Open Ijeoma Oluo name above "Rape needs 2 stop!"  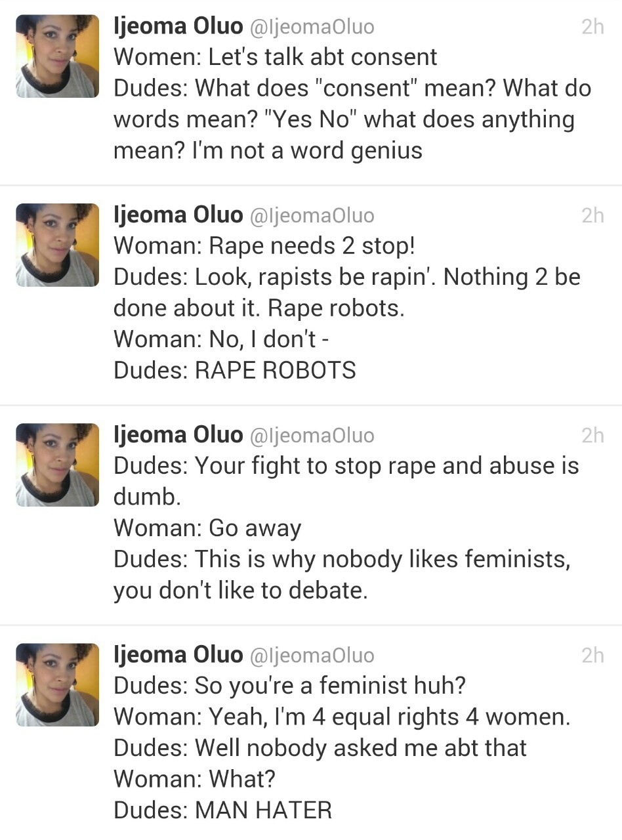[x=178, y=215]
